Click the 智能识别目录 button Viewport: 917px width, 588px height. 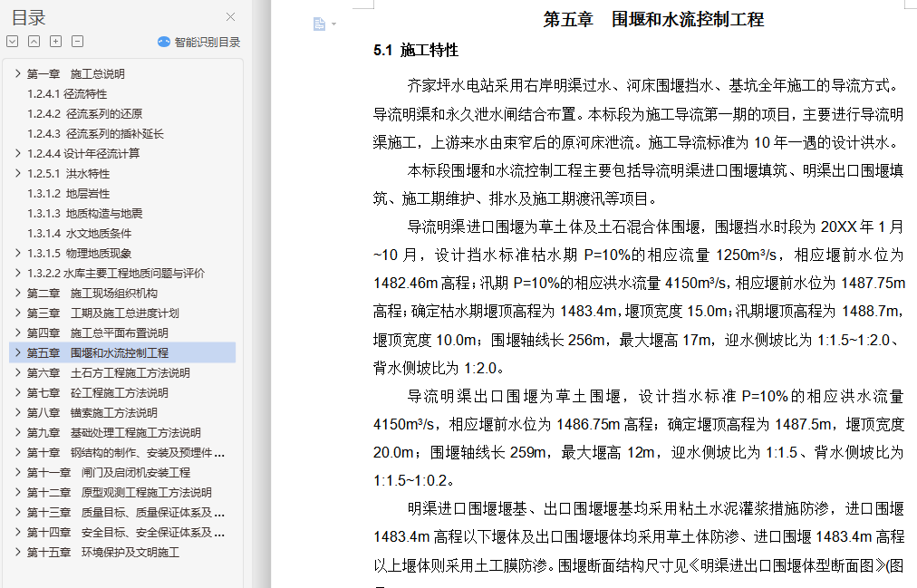[198, 42]
